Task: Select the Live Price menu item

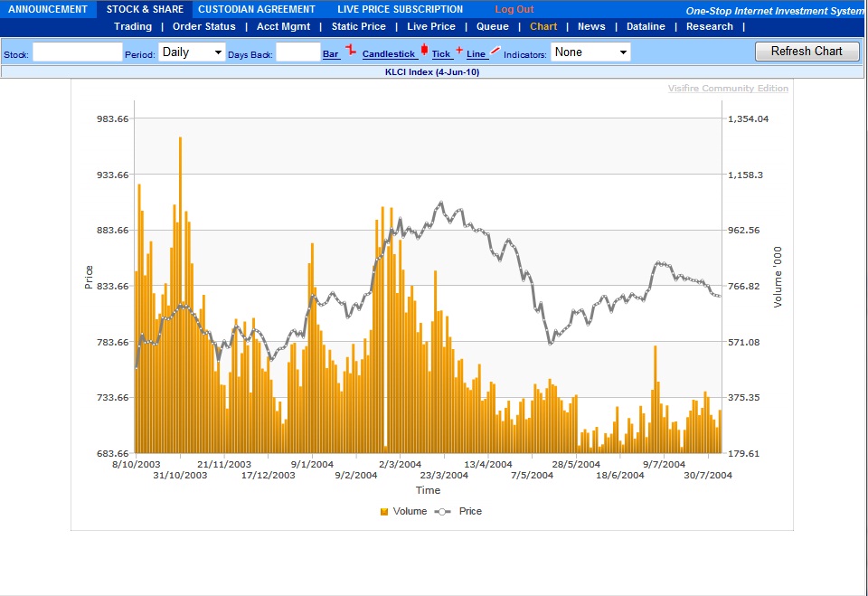Action: point(431,26)
